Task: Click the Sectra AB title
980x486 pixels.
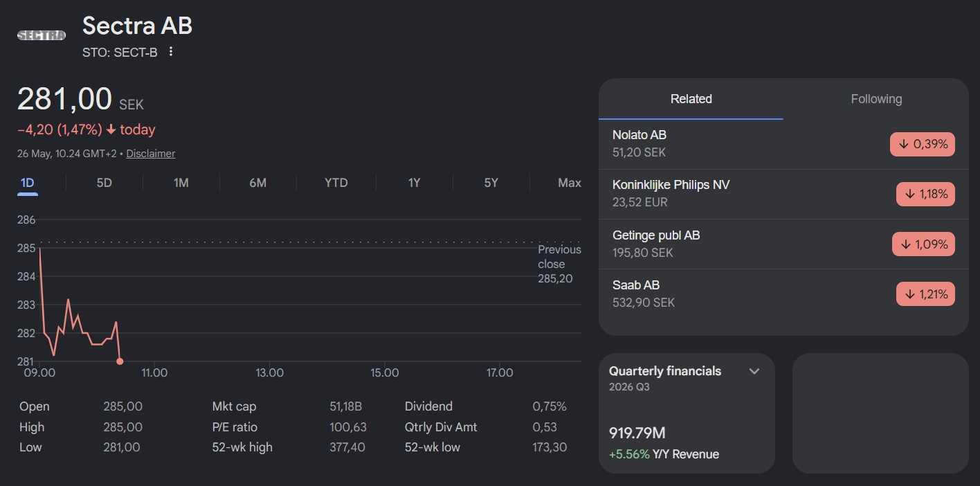Action: [x=137, y=26]
